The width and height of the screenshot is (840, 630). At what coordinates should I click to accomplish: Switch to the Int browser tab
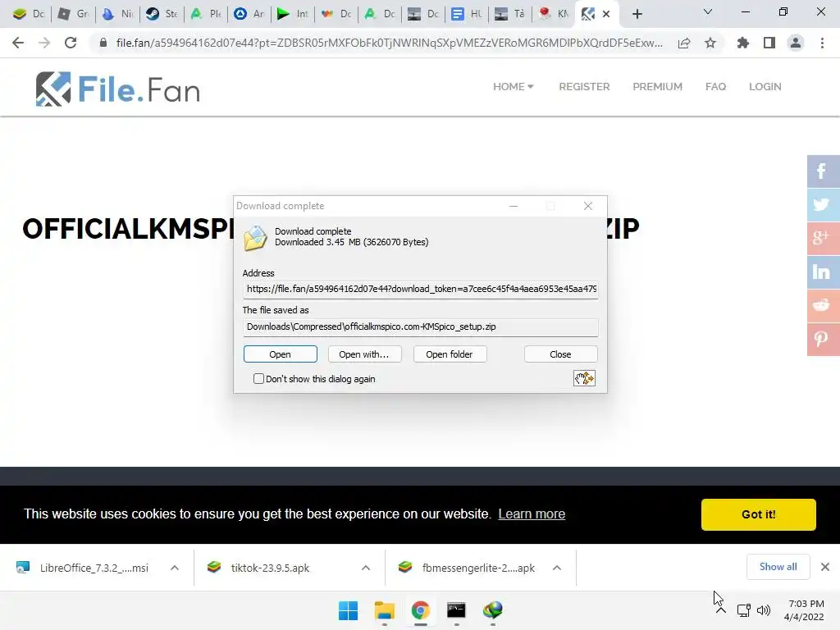[293, 14]
